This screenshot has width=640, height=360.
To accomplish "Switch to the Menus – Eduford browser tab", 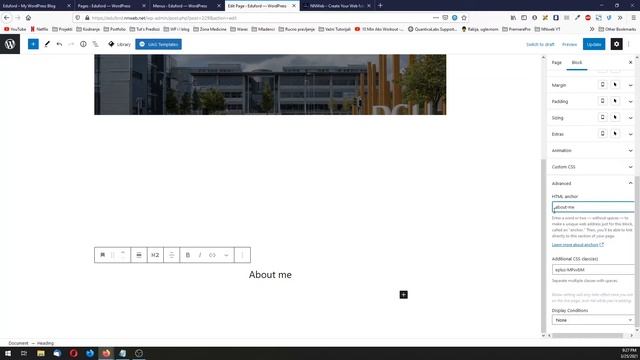I will (180, 6).
